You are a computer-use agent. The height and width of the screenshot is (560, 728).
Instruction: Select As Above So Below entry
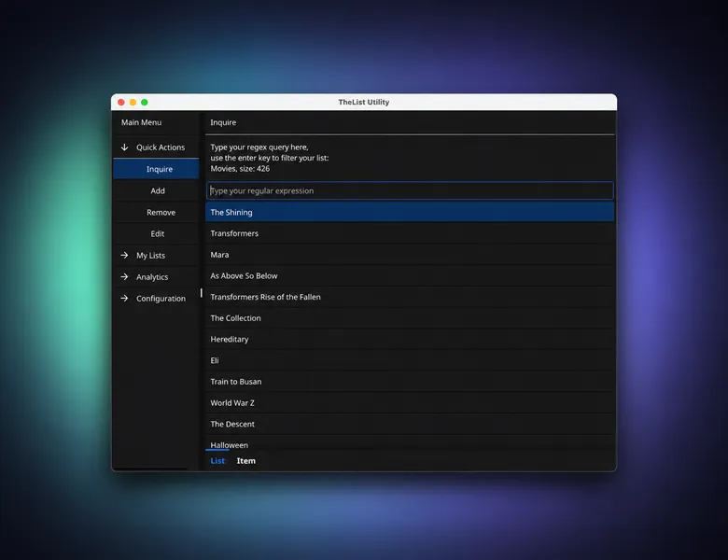410,276
